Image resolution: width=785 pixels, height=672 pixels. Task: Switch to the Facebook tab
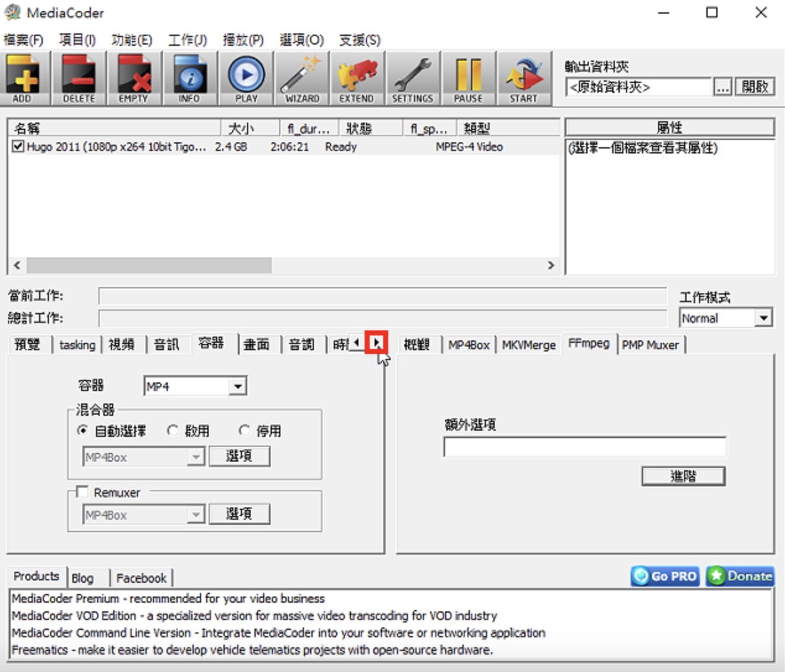(141, 578)
